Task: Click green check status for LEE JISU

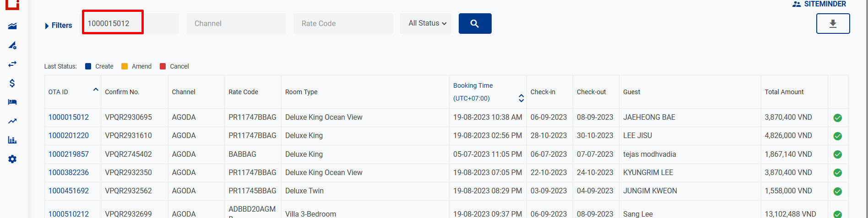Action: (837, 136)
